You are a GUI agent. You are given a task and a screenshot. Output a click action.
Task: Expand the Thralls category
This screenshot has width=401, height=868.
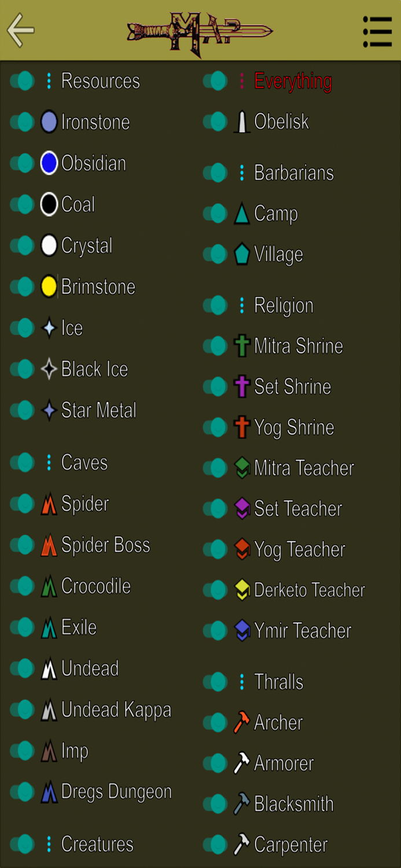[241, 681]
